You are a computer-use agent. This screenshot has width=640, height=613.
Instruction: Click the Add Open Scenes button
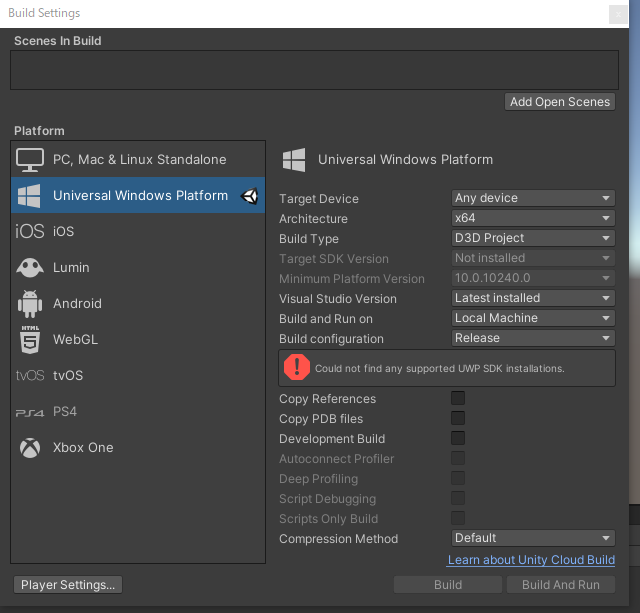[x=560, y=102]
